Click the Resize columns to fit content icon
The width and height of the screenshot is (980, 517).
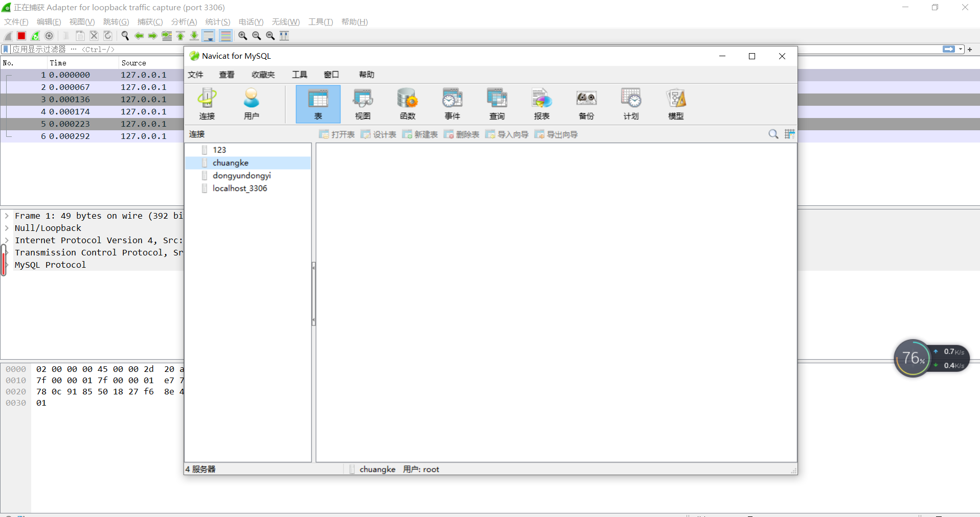click(x=284, y=36)
